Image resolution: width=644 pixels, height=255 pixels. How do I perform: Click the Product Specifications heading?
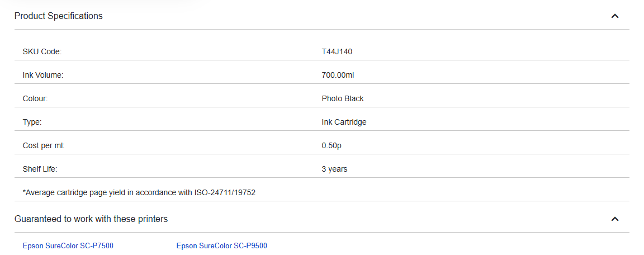pyautogui.click(x=59, y=16)
